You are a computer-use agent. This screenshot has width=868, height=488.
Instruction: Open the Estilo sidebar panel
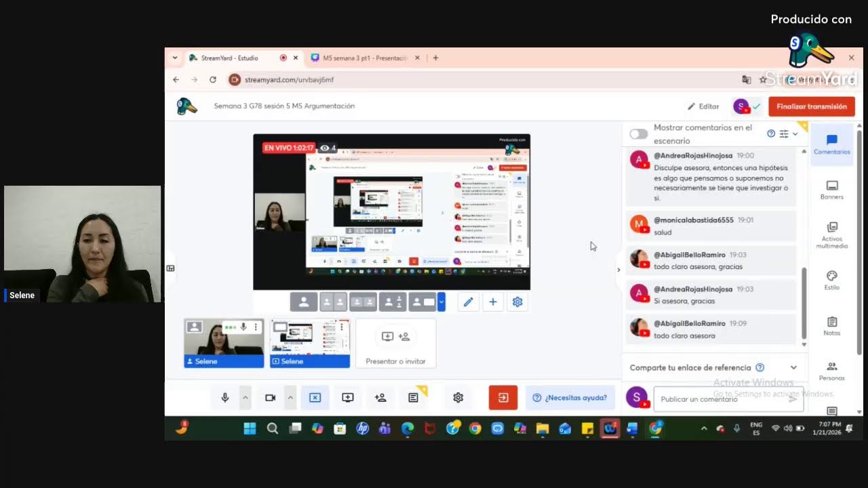pos(831,280)
